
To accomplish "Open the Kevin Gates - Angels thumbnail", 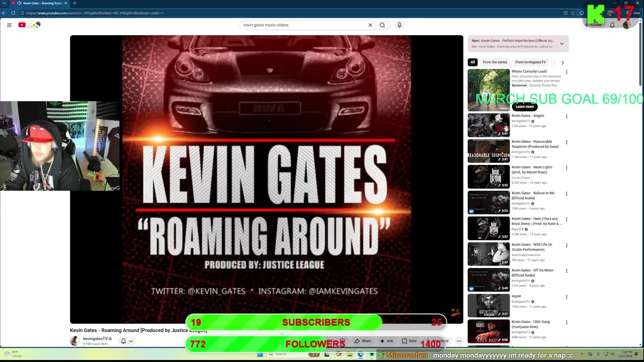I will 489,125.
